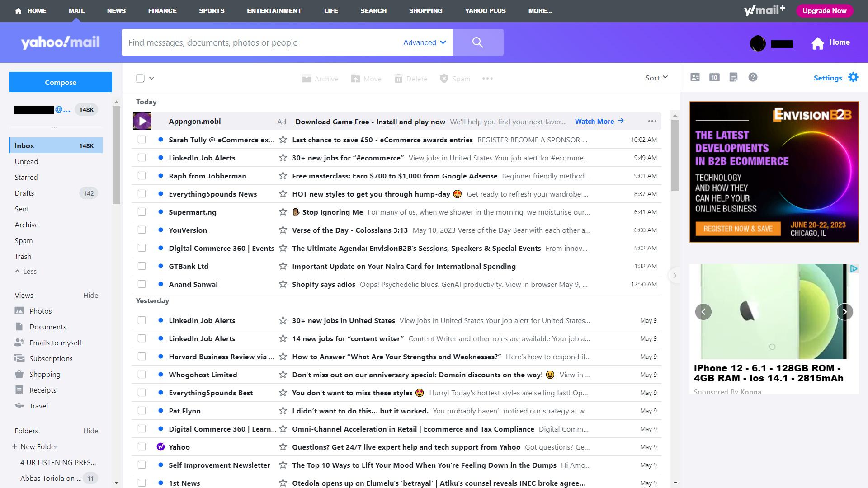Check the Everything5pounds News email
The height and width of the screenshot is (488, 868).
coord(142,194)
